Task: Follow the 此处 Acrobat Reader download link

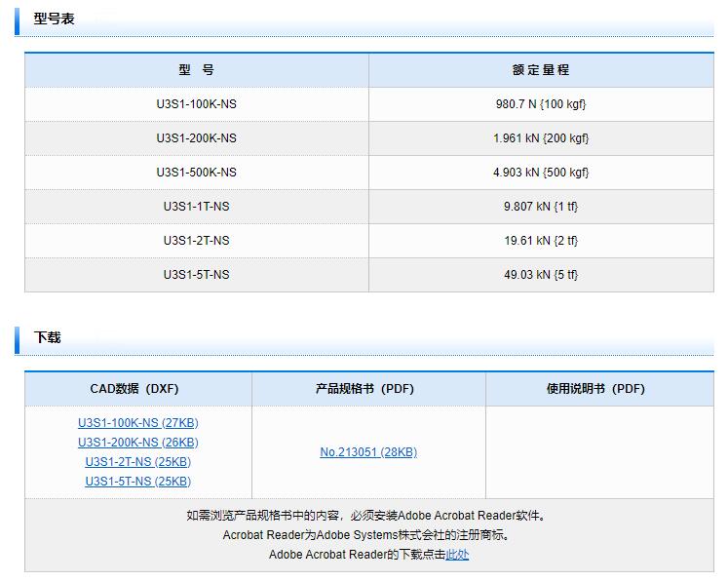Action: [x=457, y=555]
